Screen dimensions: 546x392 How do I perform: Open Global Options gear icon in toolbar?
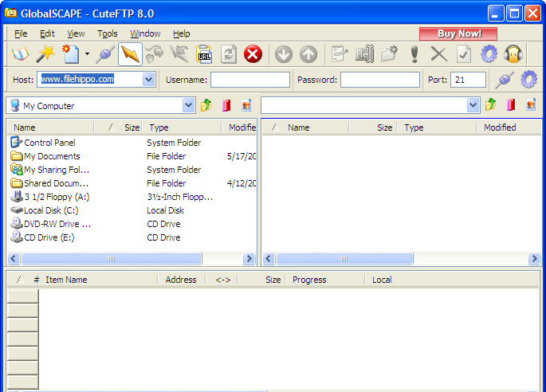pyautogui.click(x=489, y=54)
